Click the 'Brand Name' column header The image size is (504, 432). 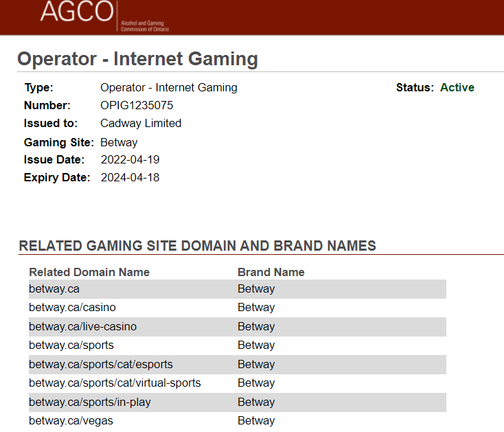click(271, 272)
